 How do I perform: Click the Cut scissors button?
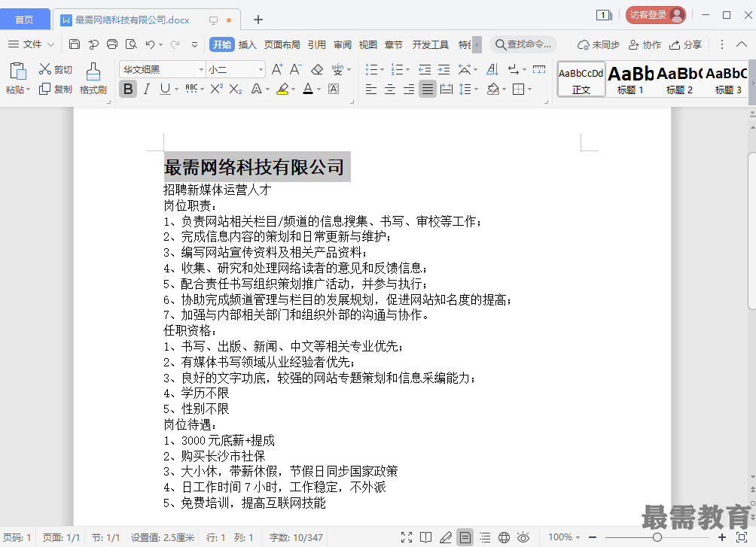pos(56,69)
